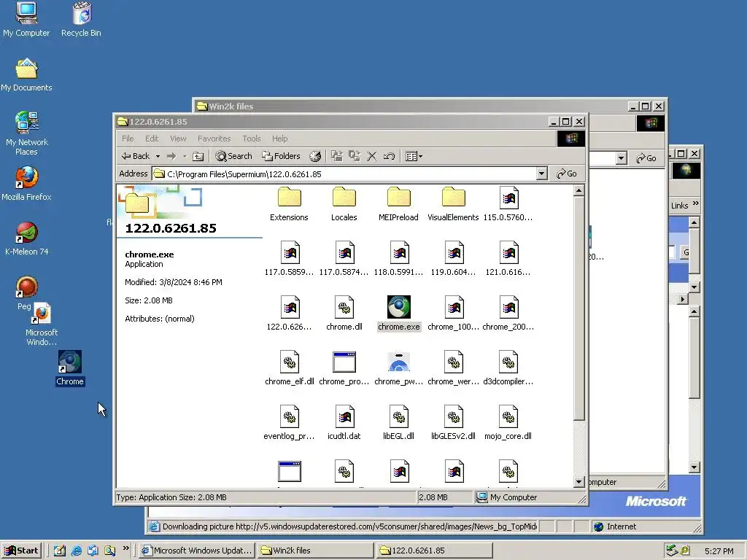Viewport: 747px width, 560px height.
Task: Open the Favorites menu
Action: coord(214,139)
